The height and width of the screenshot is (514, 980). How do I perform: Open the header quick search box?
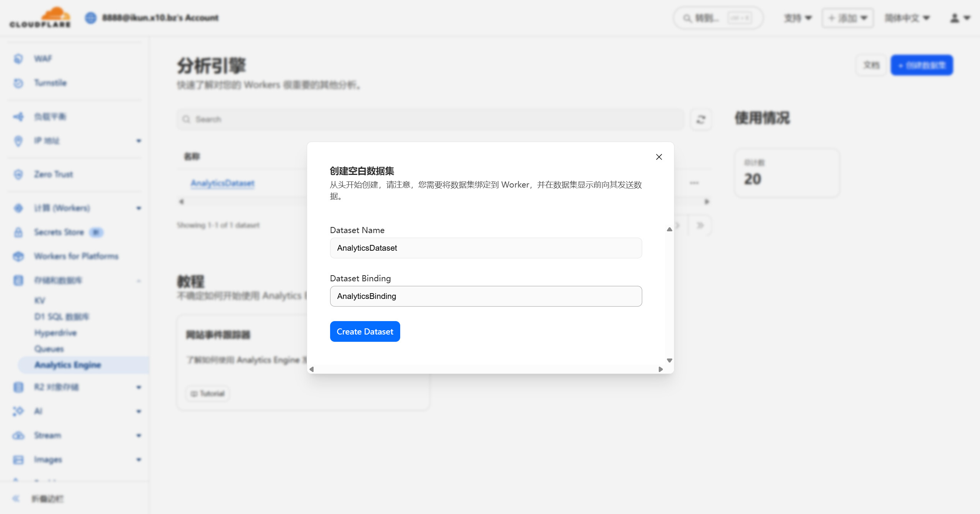[718, 18]
